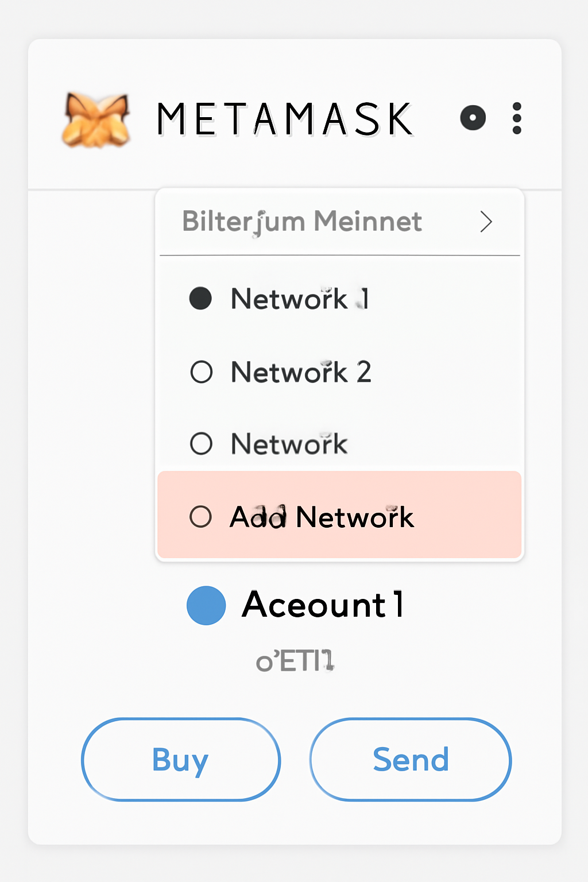This screenshot has height=882, width=588.
Task: Click the circle marker beside Add Network
Action: [200, 517]
